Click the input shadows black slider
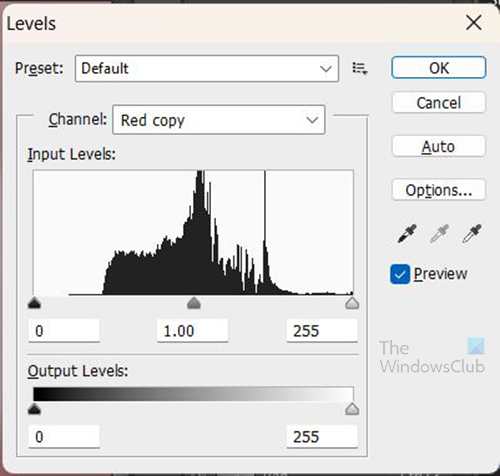The image size is (500, 476). (x=34, y=303)
